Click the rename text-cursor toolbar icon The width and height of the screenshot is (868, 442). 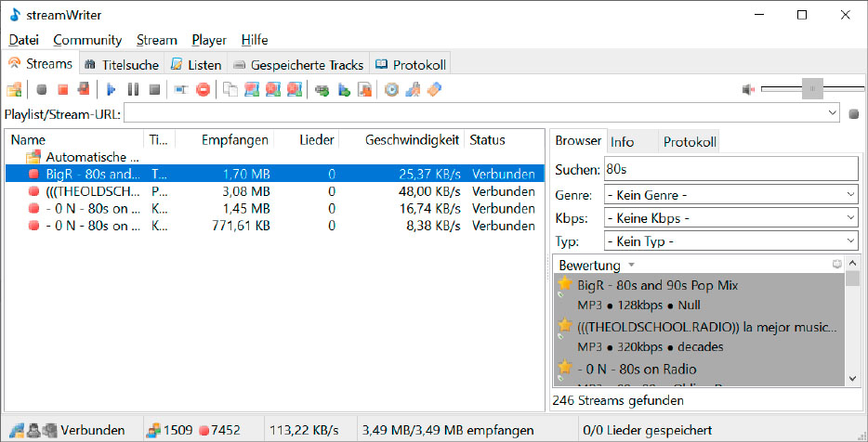181,90
